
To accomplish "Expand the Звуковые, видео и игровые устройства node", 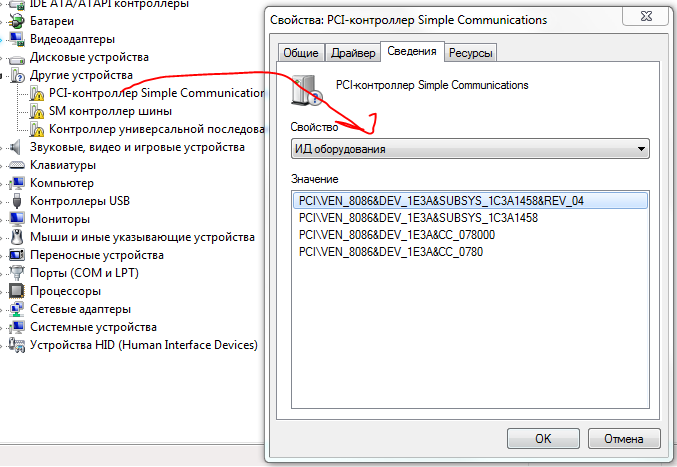I will pos(5,147).
